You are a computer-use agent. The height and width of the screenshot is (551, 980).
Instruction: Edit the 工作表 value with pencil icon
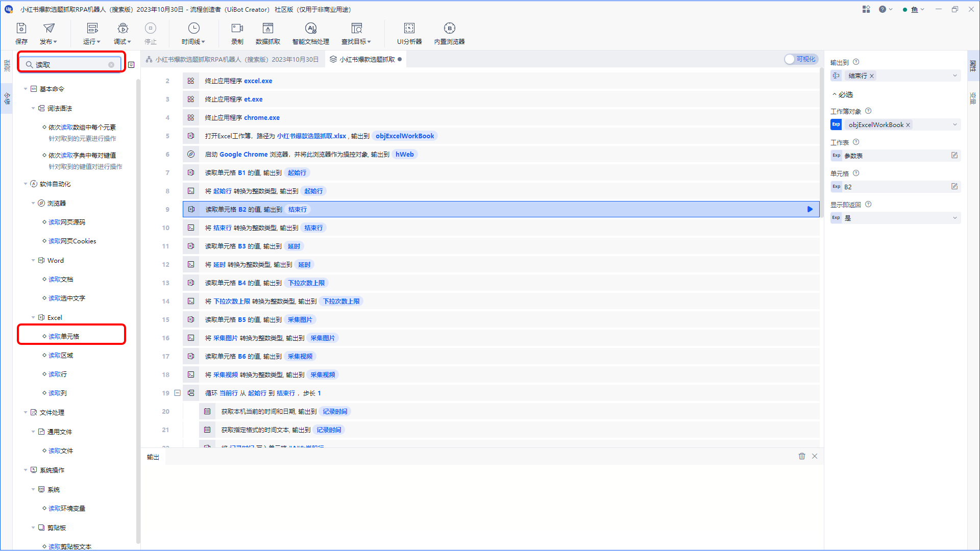(x=954, y=156)
